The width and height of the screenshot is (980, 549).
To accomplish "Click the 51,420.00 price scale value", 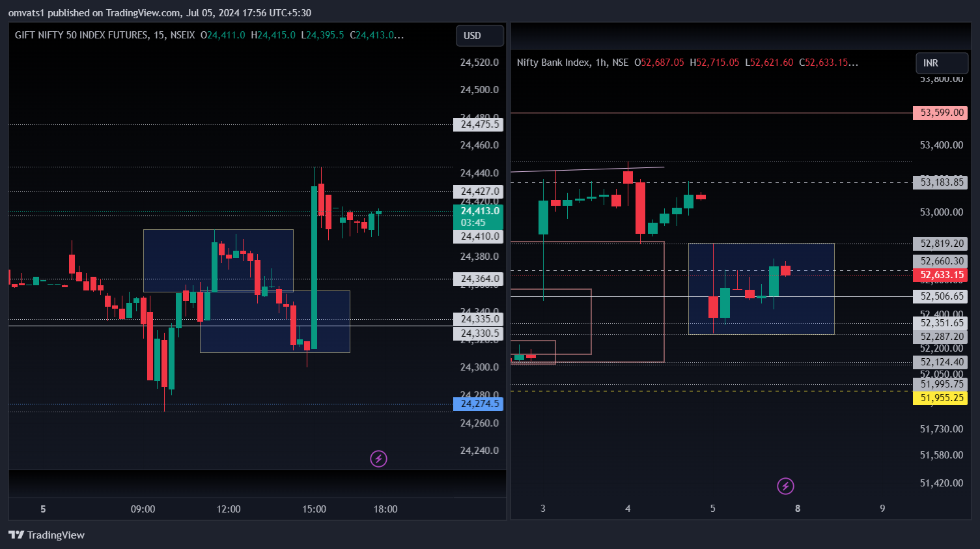I will pyautogui.click(x=942, y=483).
